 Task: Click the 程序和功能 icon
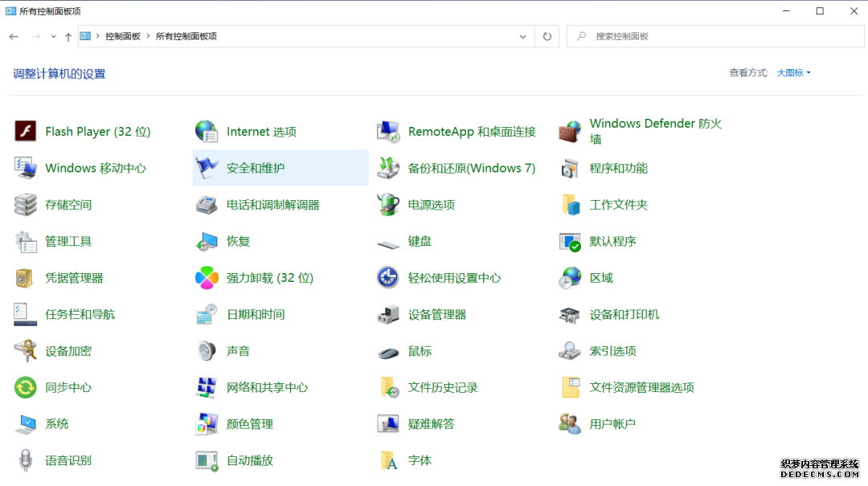click(x=570, y=168)
